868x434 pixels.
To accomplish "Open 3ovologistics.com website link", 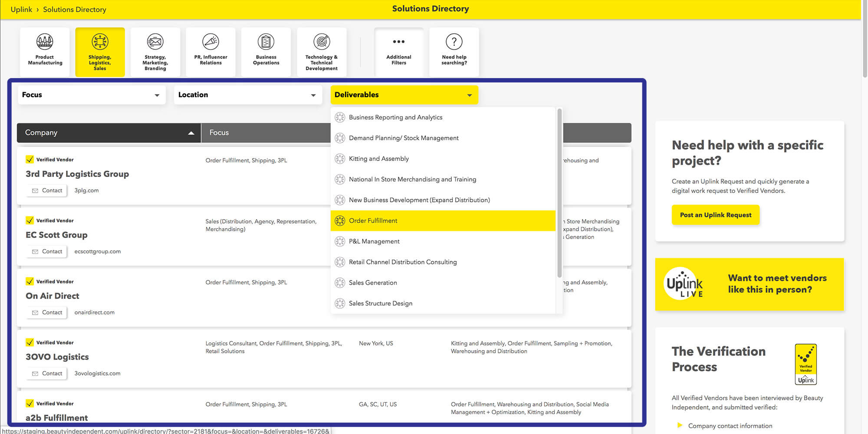I will (x=97, y=373).
